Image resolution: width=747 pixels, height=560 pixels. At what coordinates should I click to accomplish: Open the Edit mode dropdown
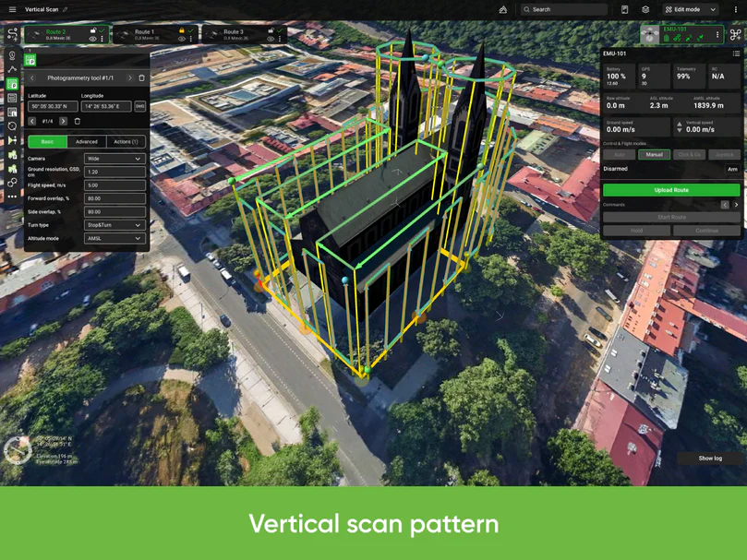pyautogui.click(x=690, y=9)
